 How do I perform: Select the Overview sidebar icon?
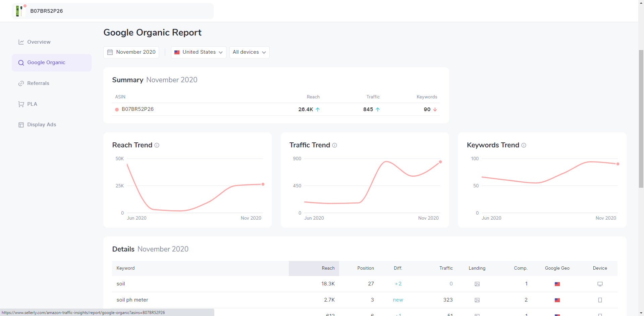21,42
